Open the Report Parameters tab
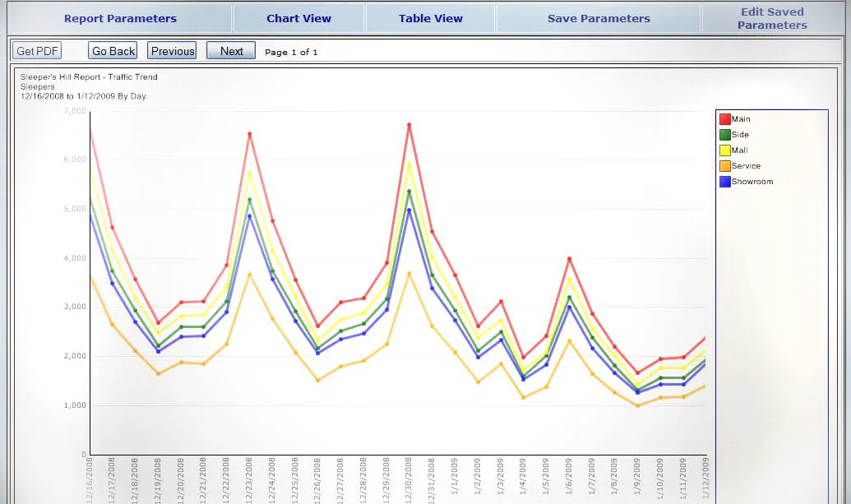Screen dimensions: 851x504 (x=120, y=18)
